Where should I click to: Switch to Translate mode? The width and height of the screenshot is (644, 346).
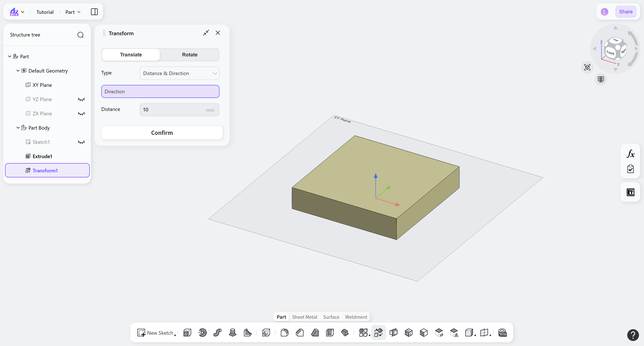[x=131, y=55]
